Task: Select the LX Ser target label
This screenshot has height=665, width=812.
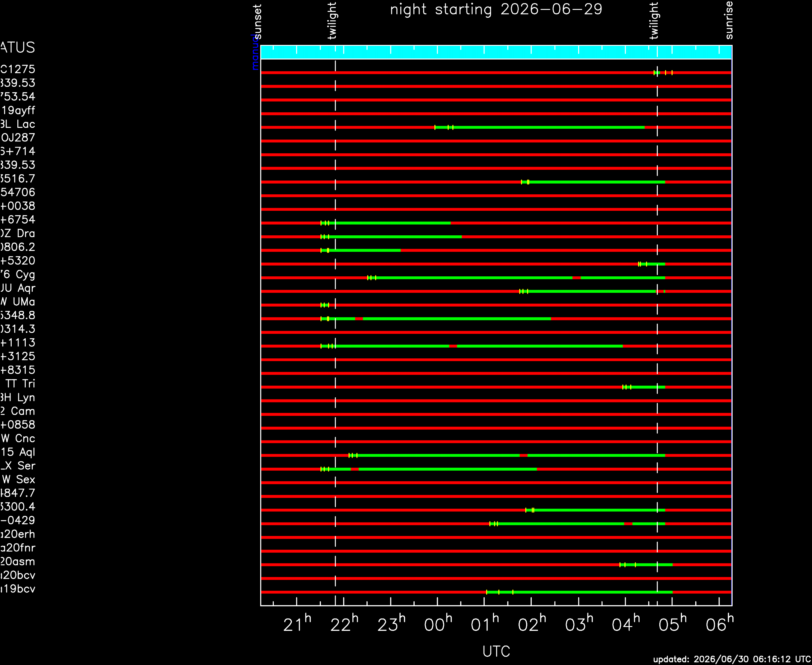Action: [x=18, y=466]
